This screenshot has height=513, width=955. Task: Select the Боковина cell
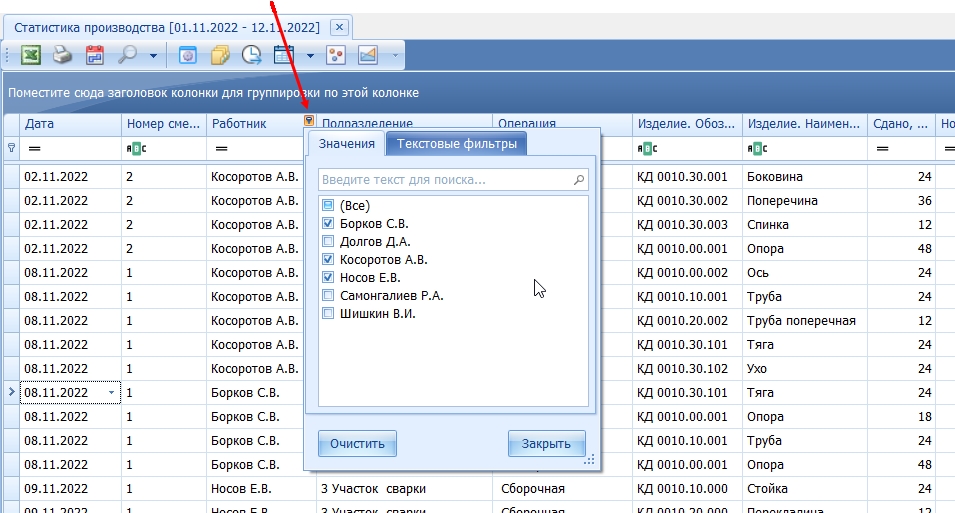[805, 177]
